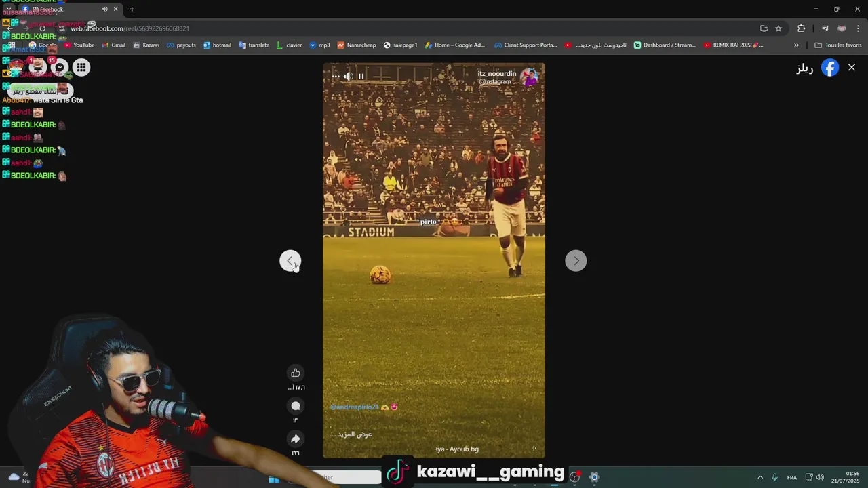The width and height of the screenshot is (868, 488).
Task: Open the payouts bookmark
Action: click(181, 45)
